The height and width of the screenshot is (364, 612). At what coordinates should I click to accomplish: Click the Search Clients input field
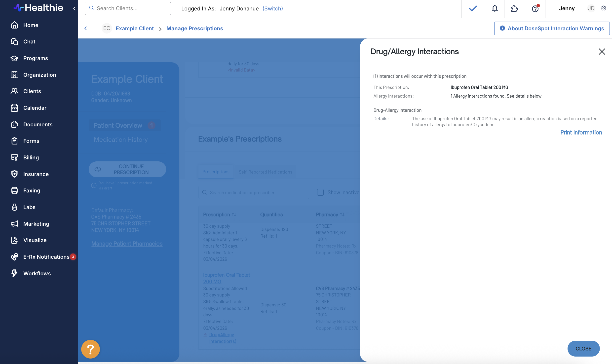pyautogui.click(x=128, y=8)
